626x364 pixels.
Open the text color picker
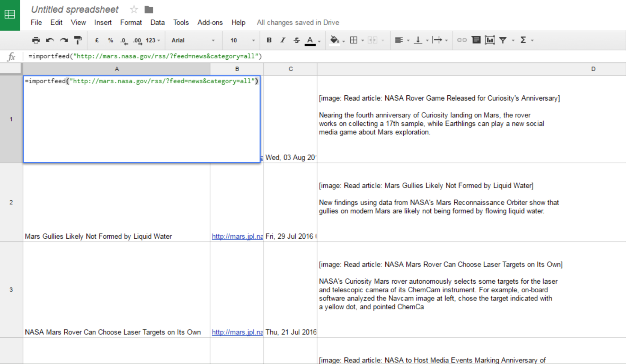tap(310, 41)
